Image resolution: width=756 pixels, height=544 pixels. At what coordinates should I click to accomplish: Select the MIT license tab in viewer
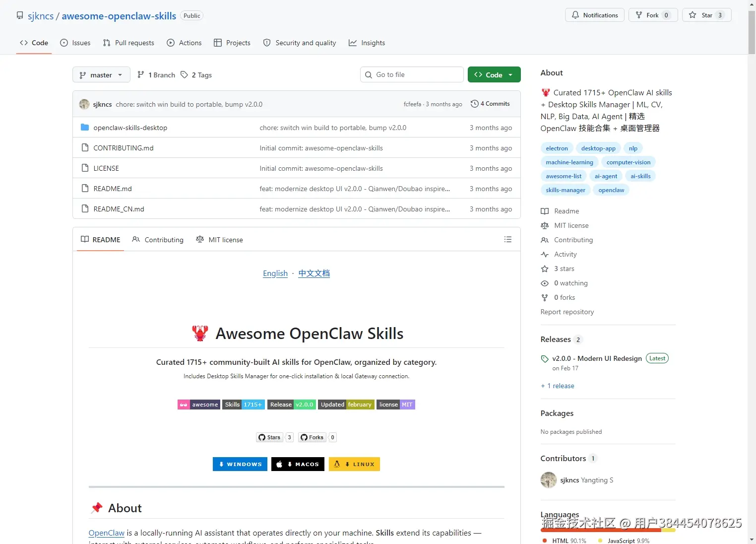coord(219,240)
